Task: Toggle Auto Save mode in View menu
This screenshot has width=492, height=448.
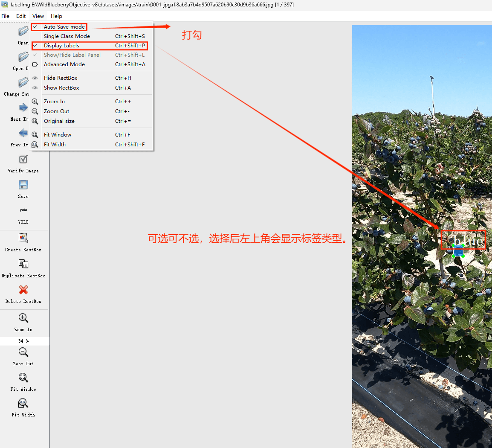Action: click(64, 27)
